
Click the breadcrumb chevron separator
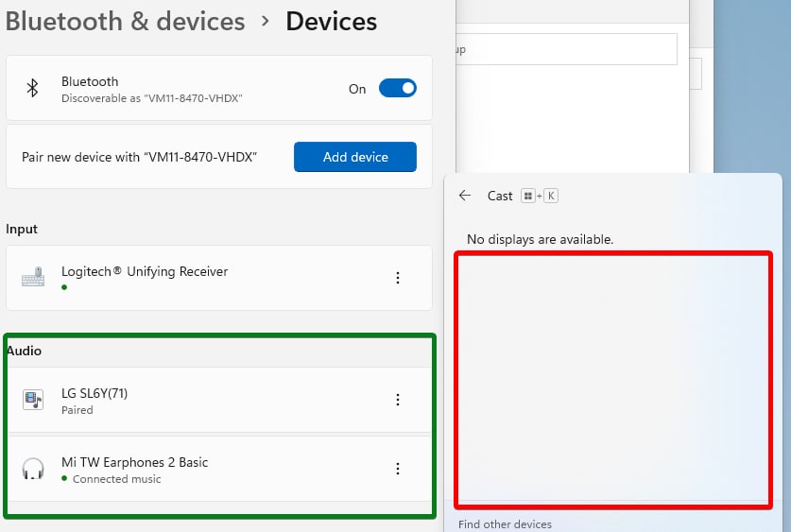tap(266, 21)
